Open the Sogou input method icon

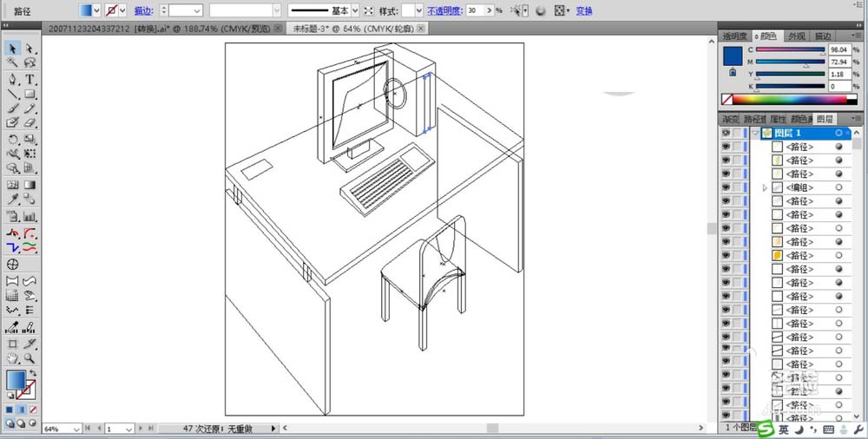[766, 429]
